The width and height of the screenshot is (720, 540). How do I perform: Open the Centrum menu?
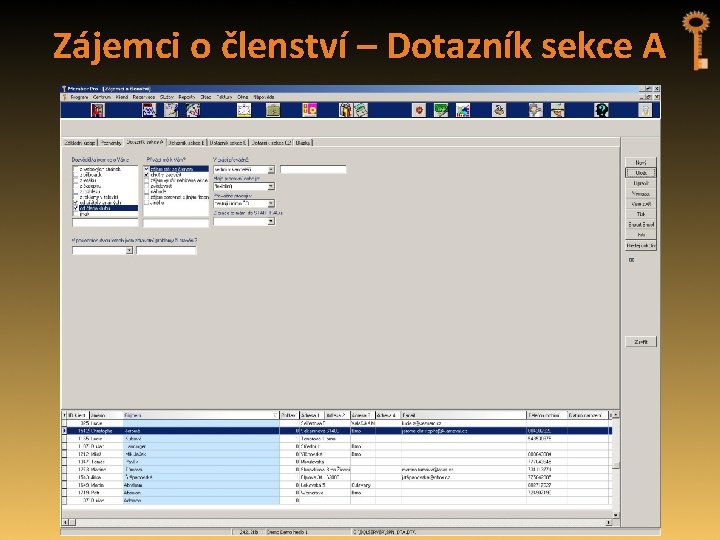coord(102,97)
